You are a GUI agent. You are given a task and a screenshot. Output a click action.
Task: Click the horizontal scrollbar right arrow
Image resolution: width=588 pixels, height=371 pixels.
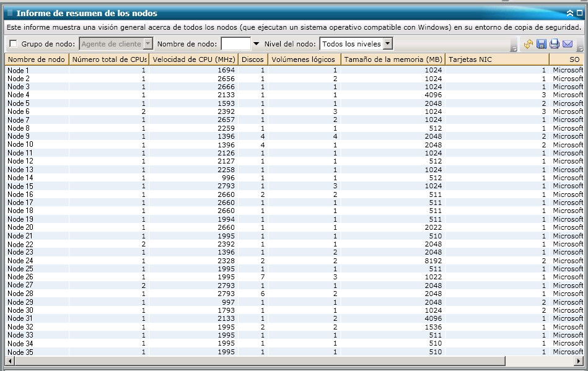(x=579, y=361)
